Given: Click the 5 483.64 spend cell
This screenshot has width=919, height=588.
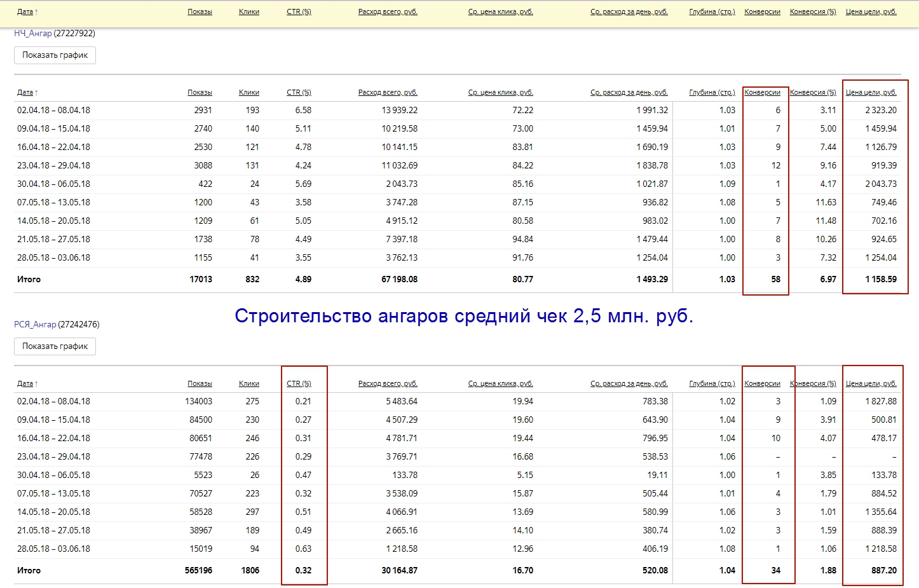Looking at the screenshot, I should [402, 401].
